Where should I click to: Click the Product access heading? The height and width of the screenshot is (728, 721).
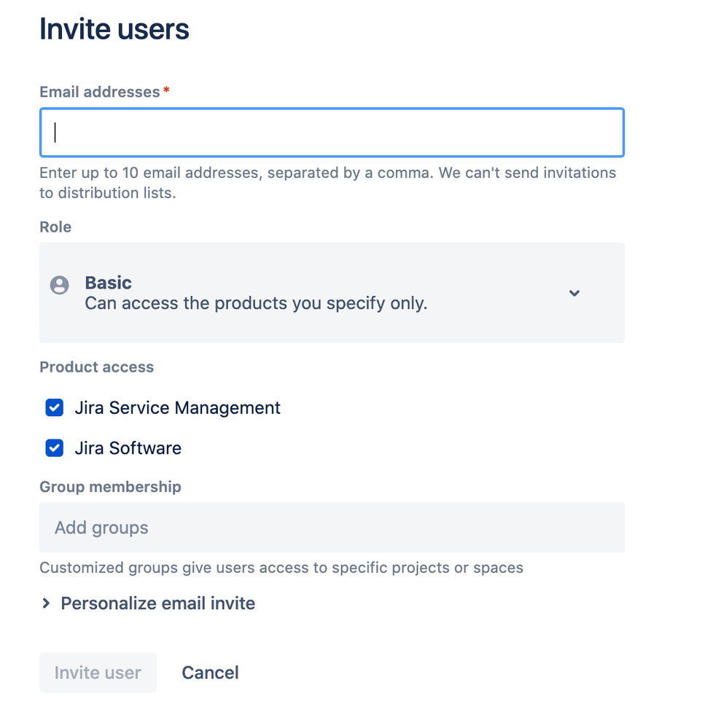tap(96, 367)
